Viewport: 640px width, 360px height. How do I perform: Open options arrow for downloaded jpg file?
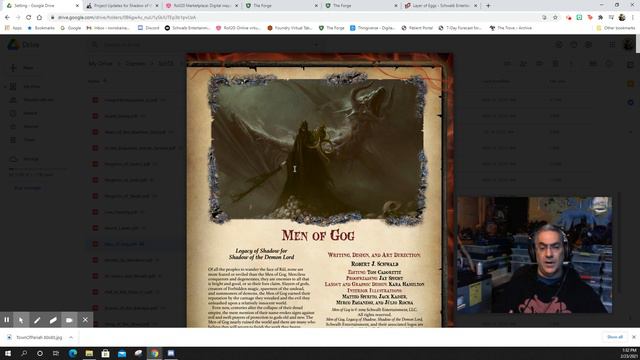pos(71,338)
